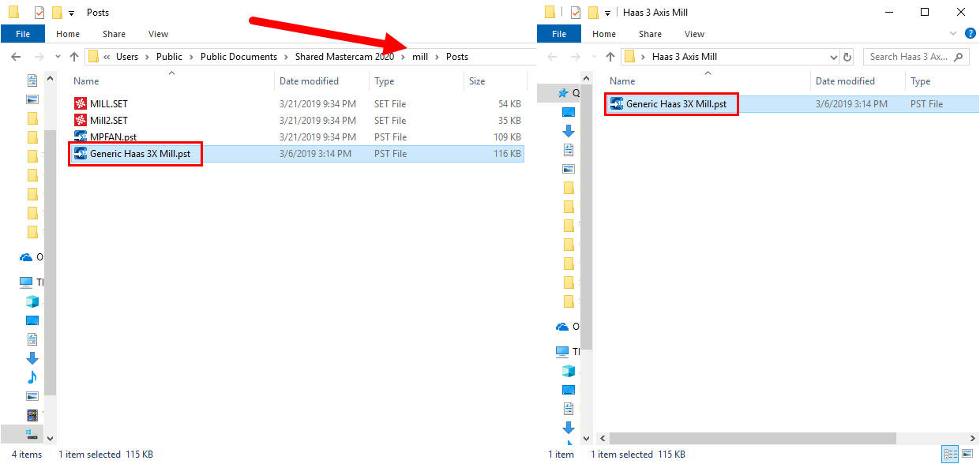Open Quick access in Haas 3 Axis Mill pane

(x=569, y=92)
